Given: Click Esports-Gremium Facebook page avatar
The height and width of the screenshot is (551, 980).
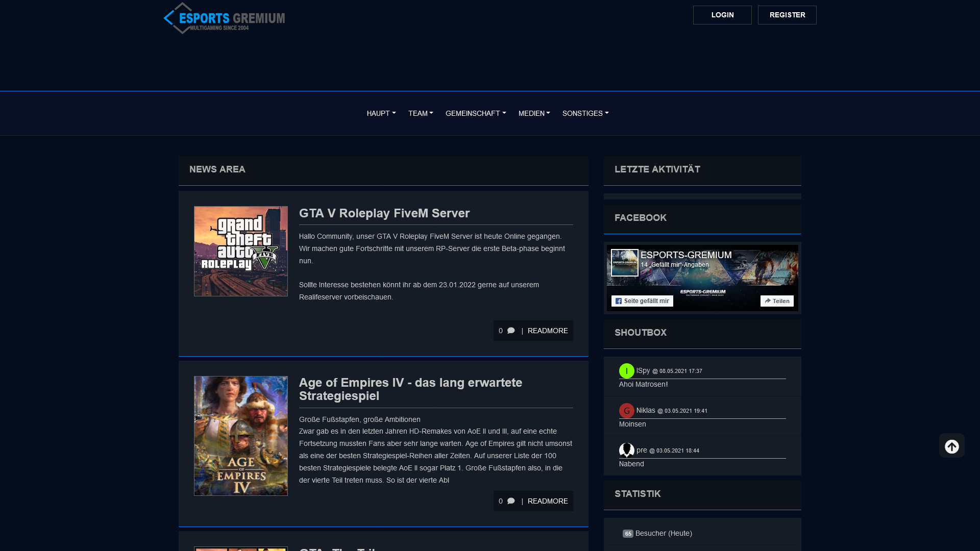Looking at the screenshot, I should (625, 263).
